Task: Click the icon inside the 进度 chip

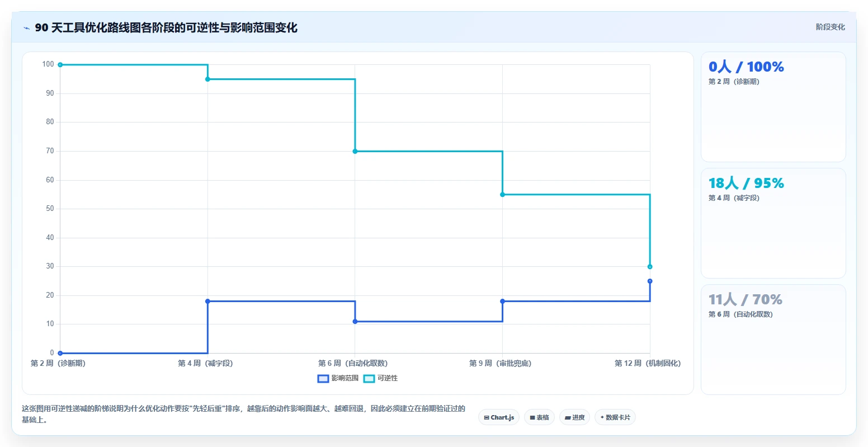Action: [x=568, y=418]
